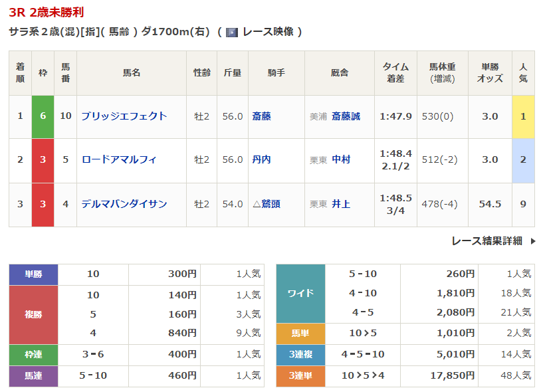
Task: Click the 単勝オッズ column header
Action: pyautogui.click(x=490, y=73)
